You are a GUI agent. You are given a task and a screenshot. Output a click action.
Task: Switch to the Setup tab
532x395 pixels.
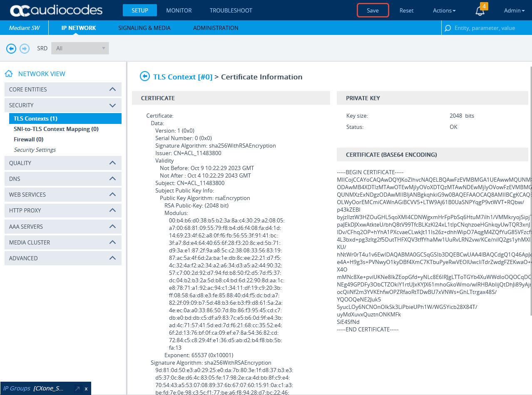tap(140, 10)
